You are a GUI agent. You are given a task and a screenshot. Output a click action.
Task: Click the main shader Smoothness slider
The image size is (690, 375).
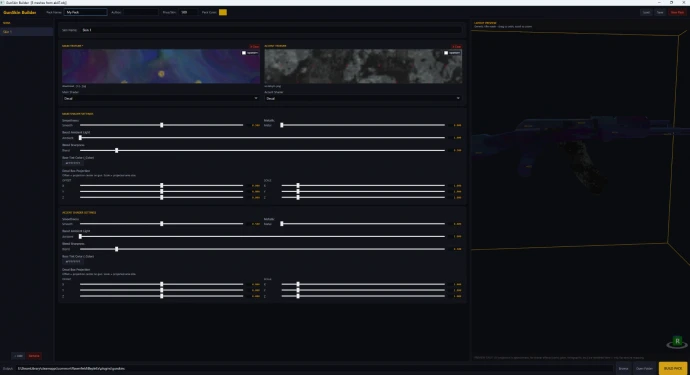pos(161,125)
